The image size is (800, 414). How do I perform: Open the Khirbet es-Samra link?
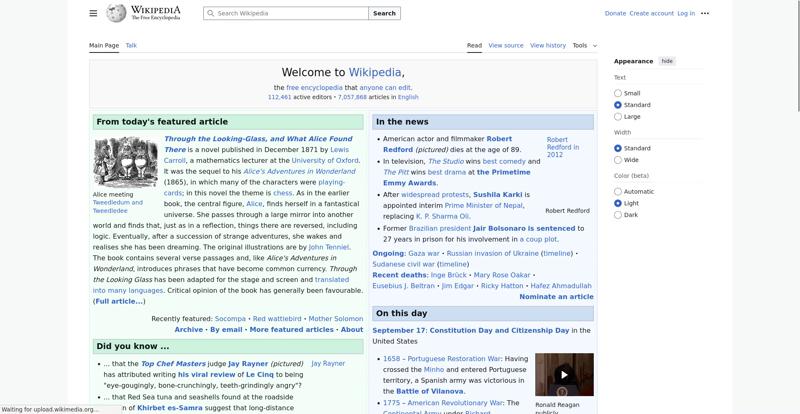pyautogui.click(x=170, y=408)
